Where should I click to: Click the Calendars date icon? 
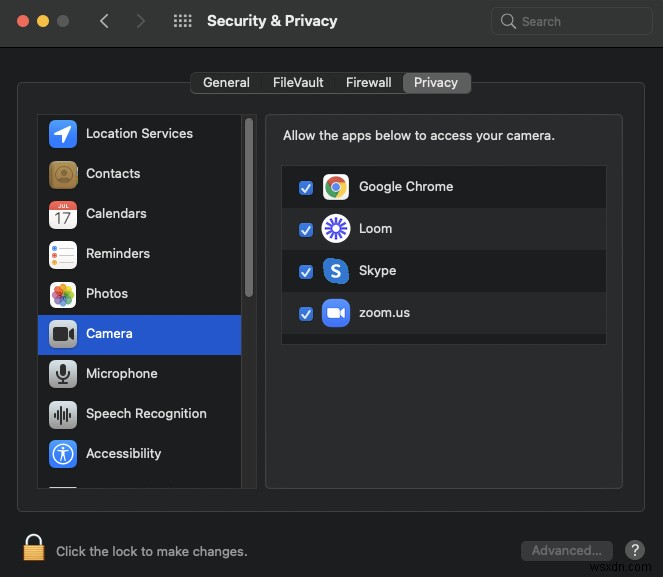click(63, 214)
